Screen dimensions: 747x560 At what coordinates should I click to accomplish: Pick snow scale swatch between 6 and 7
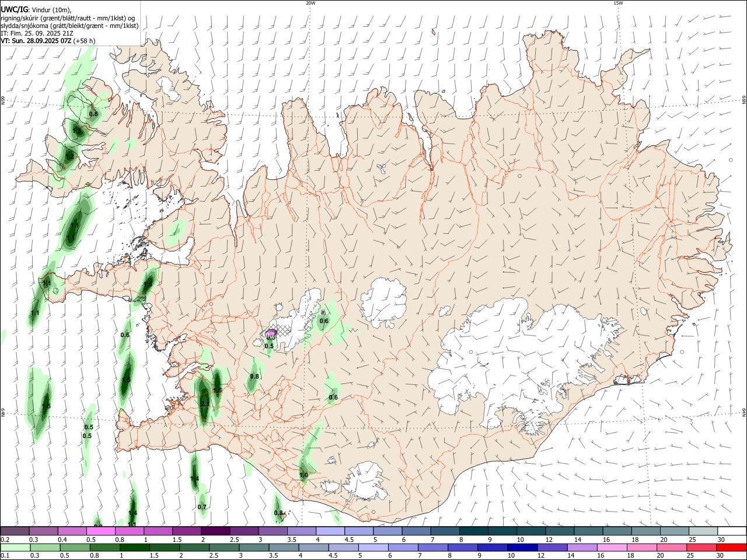pyautogui.click(x=416, y=531)
